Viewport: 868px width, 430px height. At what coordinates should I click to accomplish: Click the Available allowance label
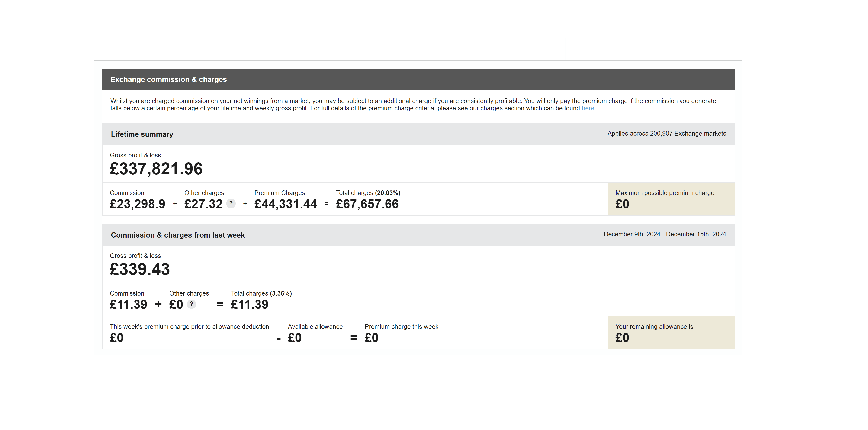(315, 326)
